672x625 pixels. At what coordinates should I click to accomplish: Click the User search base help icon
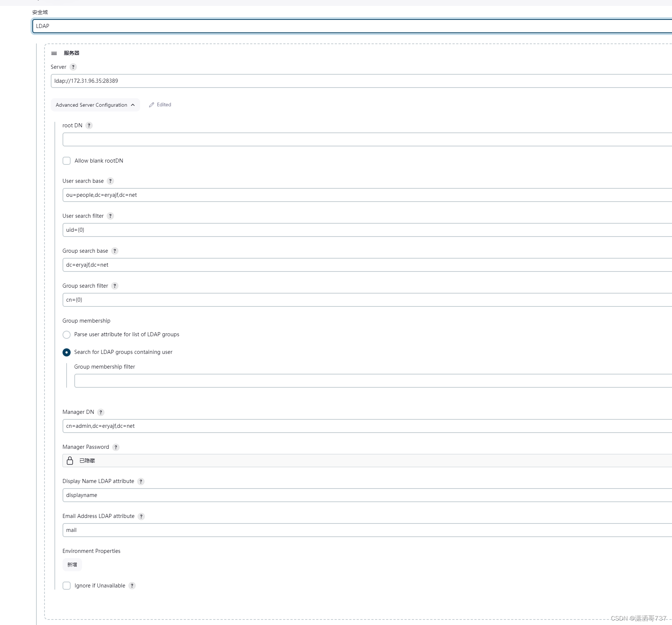[x=110, y=181]
